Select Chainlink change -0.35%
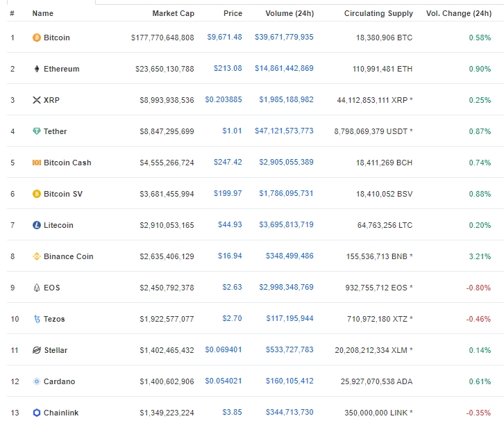 pos(478,413)
